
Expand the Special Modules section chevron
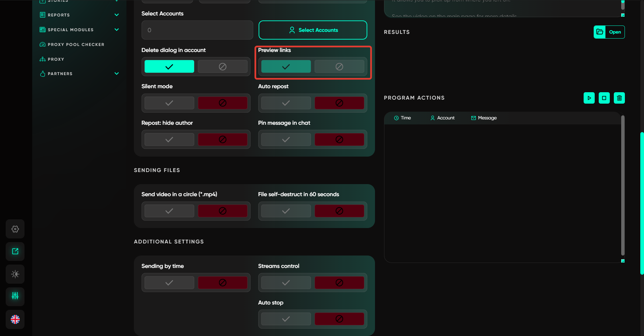117,30
